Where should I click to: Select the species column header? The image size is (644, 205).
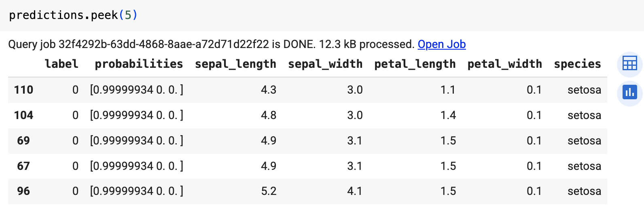[577, 64]
